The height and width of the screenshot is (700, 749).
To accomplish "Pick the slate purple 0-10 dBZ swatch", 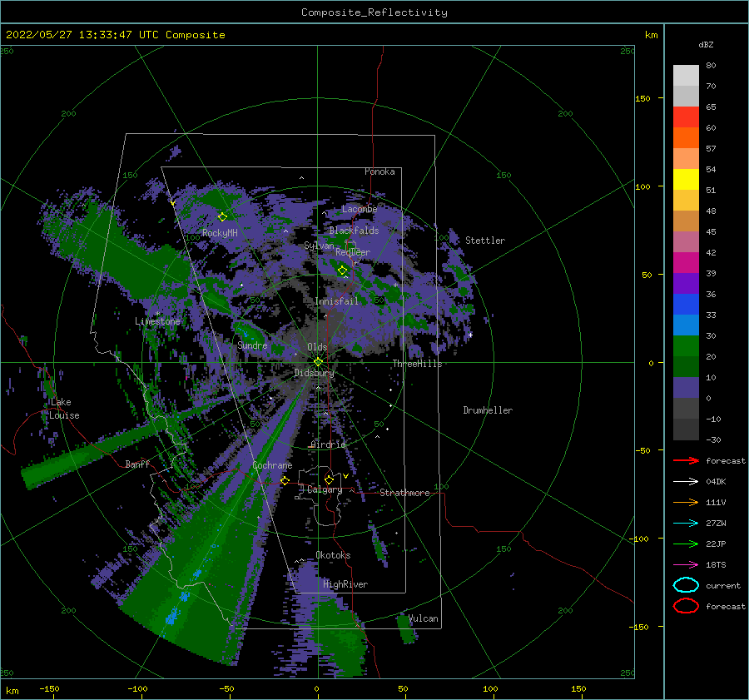I will point(686,388).
